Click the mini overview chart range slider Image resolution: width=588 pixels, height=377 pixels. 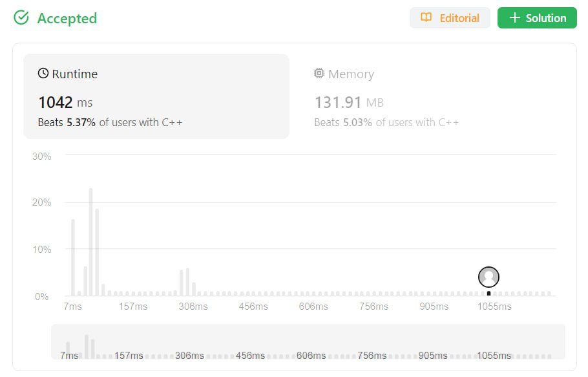point(308,342)
